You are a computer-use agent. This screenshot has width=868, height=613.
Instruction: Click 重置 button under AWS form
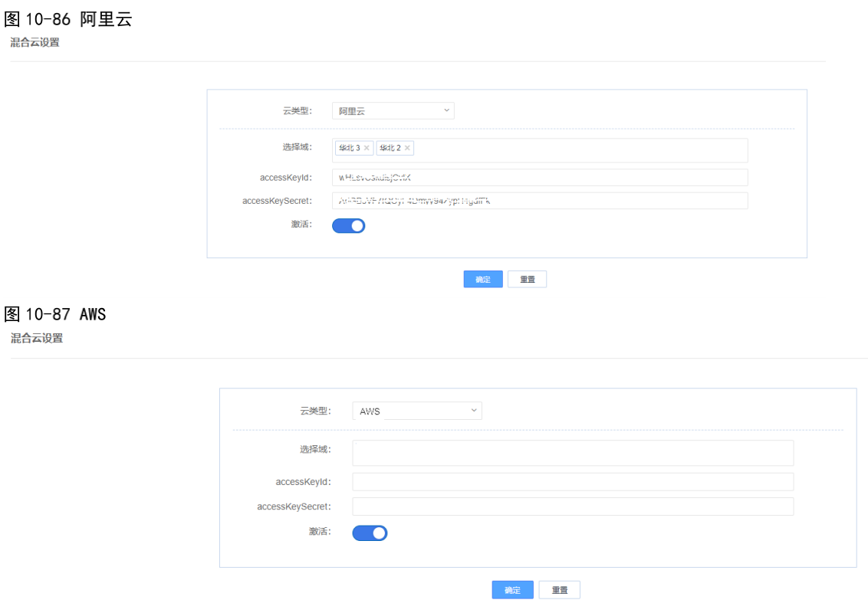pos(560,590)
